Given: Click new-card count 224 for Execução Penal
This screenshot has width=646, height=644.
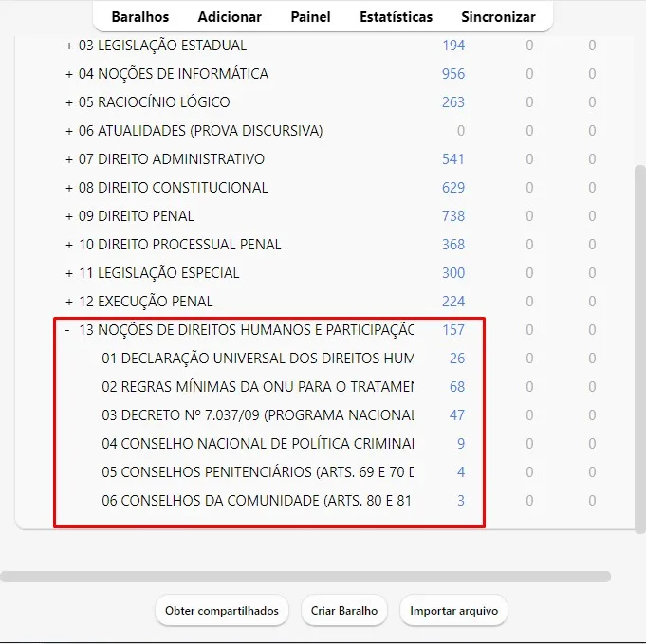Looking at the screenshot, I should click(x=453, y=302).
